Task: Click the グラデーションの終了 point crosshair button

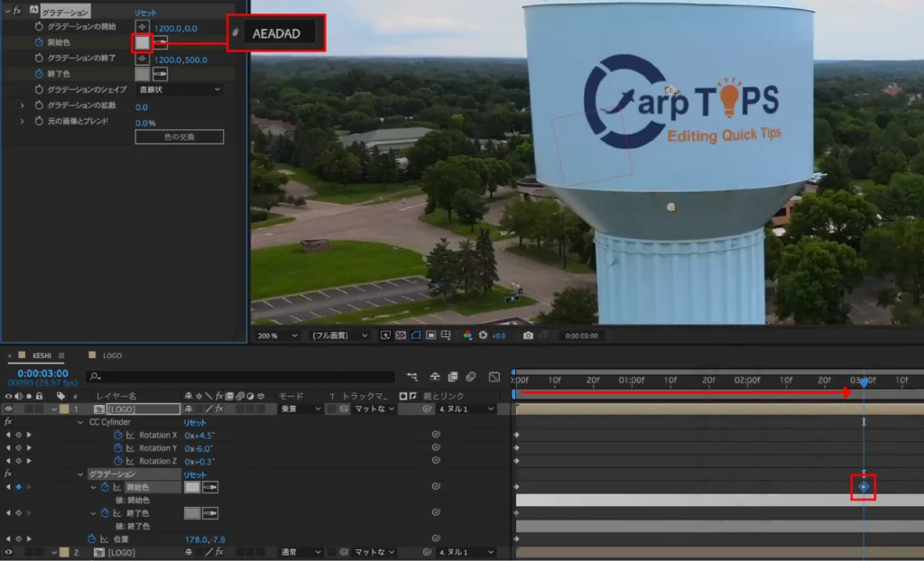Action: click(142, 59)
